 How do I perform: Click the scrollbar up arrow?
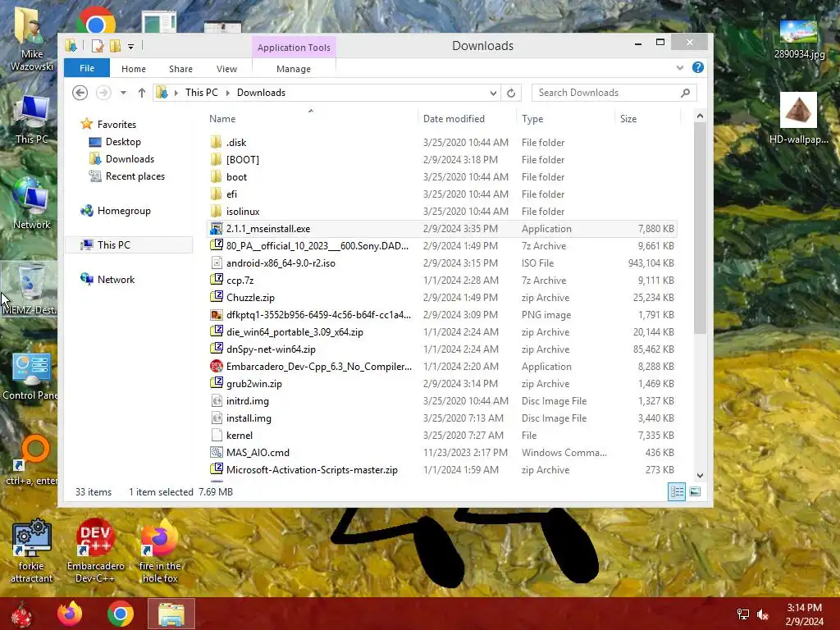click(700, 116)
